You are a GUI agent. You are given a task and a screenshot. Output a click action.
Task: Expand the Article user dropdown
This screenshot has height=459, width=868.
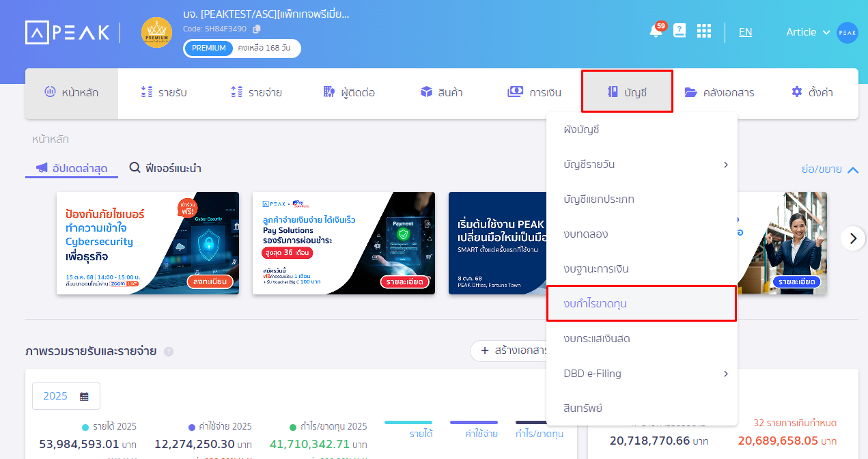[808, 32]
